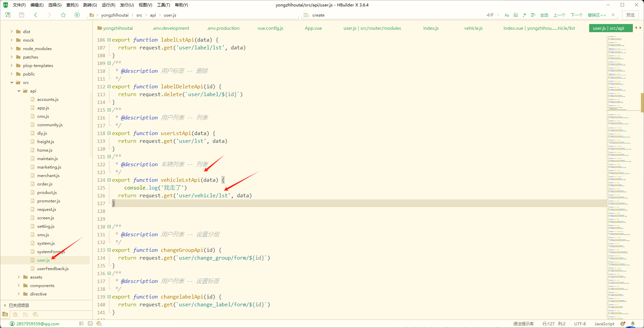Click 全选 to select all matches

(x=544, y=15)
